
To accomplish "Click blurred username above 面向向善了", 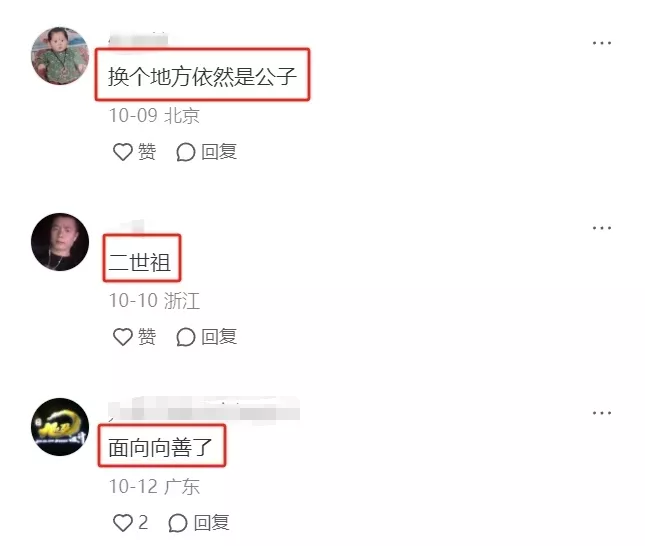I will pyautogui.click(x=204, y=409).
